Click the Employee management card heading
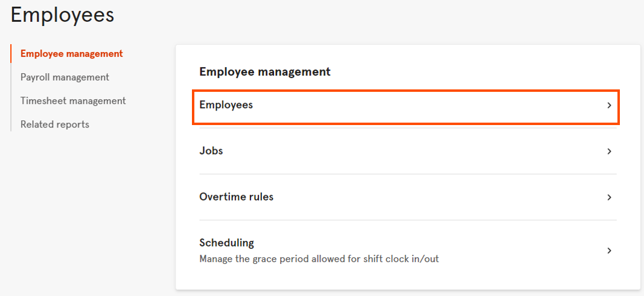This screenshot has height=296, width=644. (264, 72)
